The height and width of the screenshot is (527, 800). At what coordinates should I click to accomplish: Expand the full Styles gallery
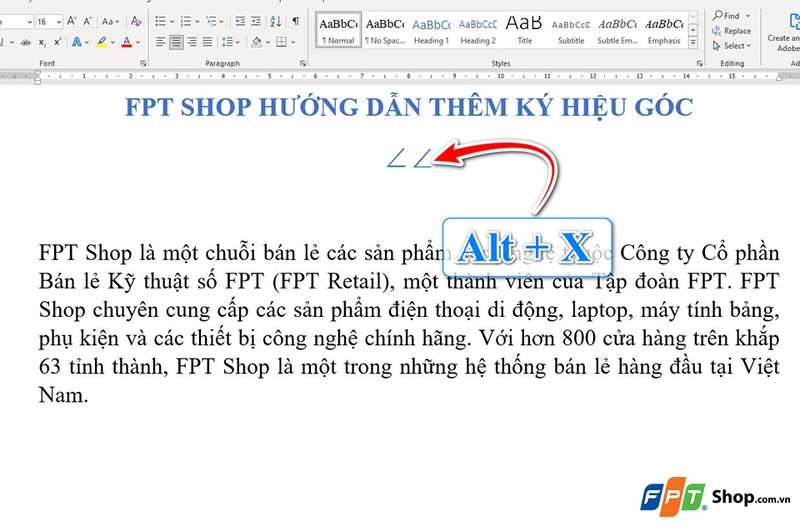pyautogui.click(x=693, y=43)
